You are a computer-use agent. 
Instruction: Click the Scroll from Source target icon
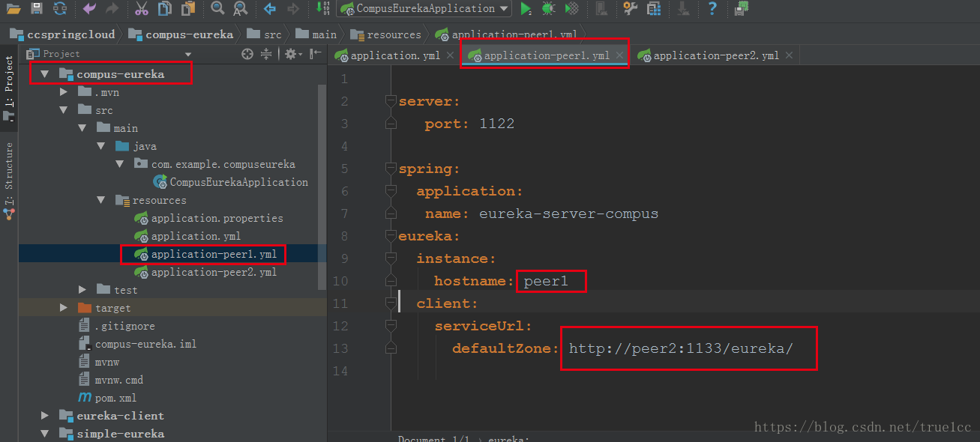248,54
